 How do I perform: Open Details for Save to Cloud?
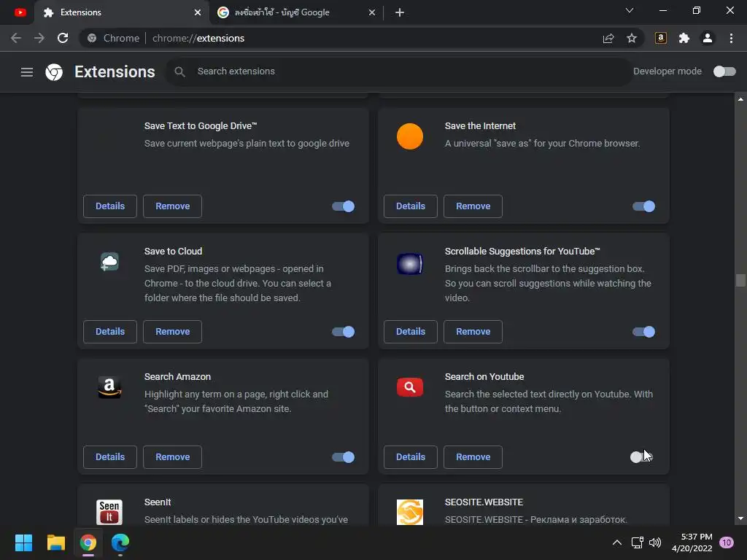point(110,332)
